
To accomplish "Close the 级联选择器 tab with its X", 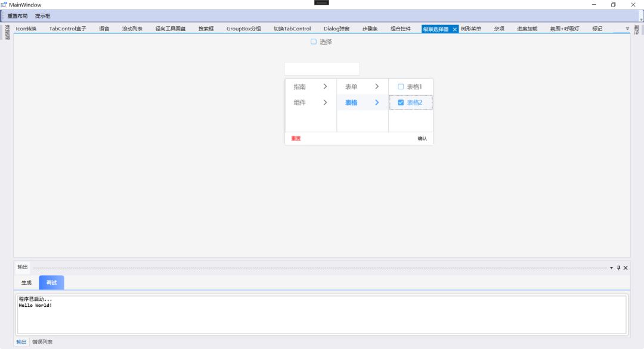I will [x=454, y=29].
